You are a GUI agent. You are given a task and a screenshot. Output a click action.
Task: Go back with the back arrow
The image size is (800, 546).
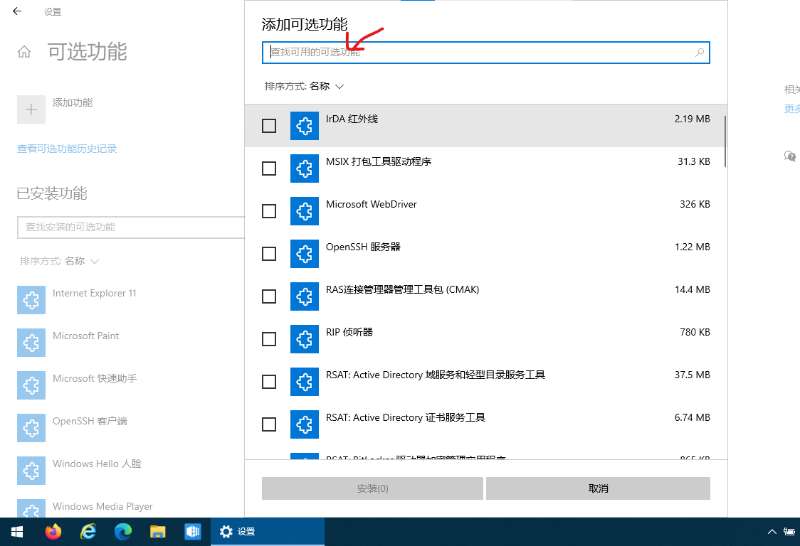(17, 11)
